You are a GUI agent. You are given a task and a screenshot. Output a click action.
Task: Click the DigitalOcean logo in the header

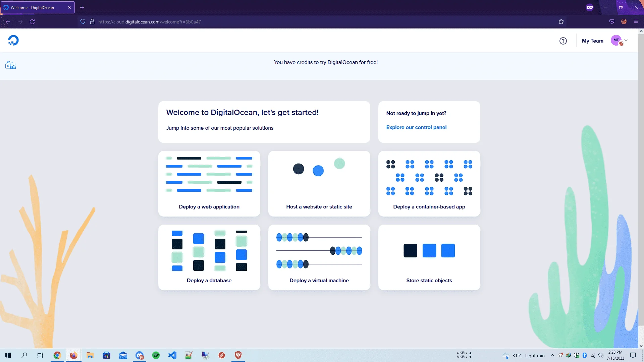[13, 40]
